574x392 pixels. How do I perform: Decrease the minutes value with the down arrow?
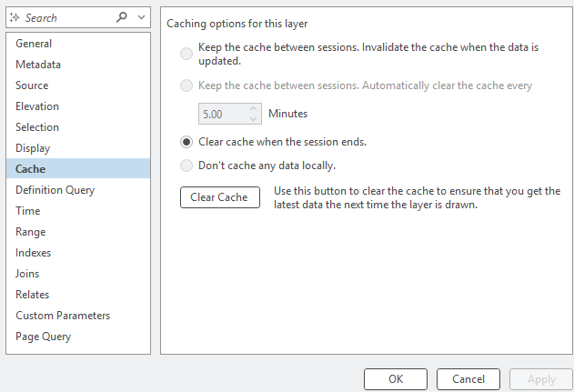(253, 118)
